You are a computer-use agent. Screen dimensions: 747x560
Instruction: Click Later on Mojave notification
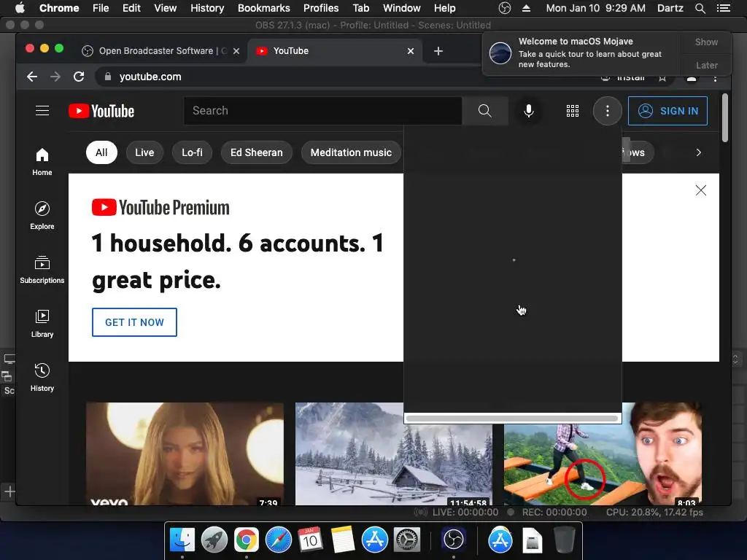coord(706,65)
